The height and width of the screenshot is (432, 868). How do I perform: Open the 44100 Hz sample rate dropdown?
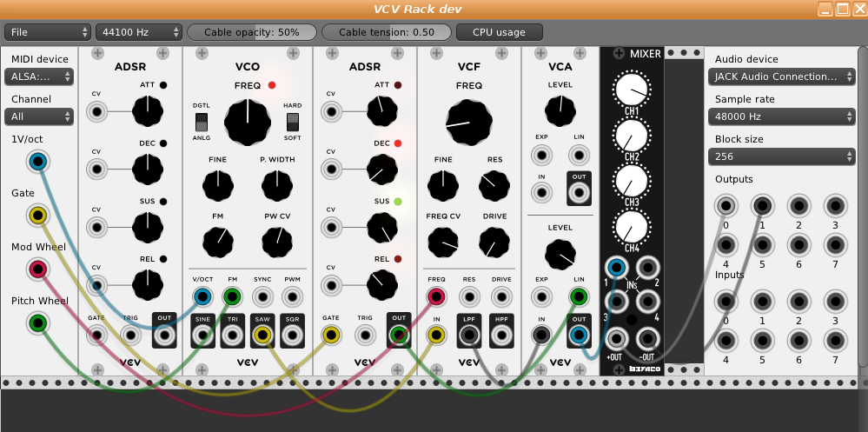pyautogui.click(x=139, y=32)
